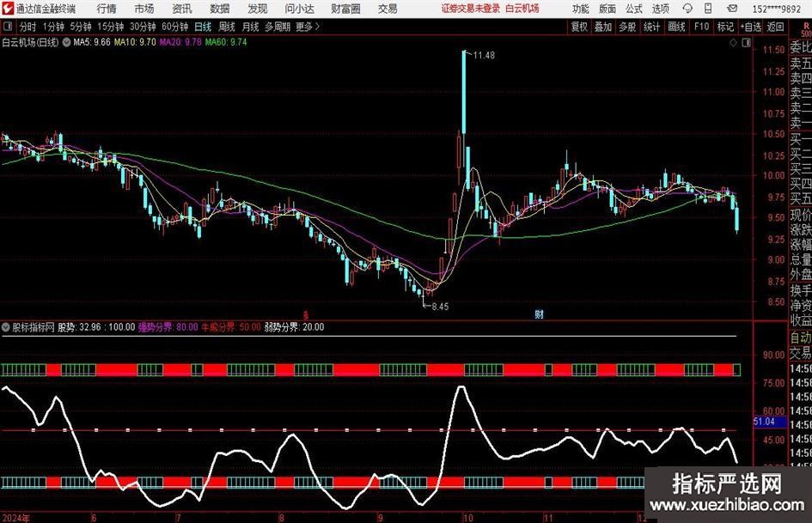The height and width of the screenshot is (523, 812).
Task: Click the MA60: 9.74 label
Action: (226, 42)
